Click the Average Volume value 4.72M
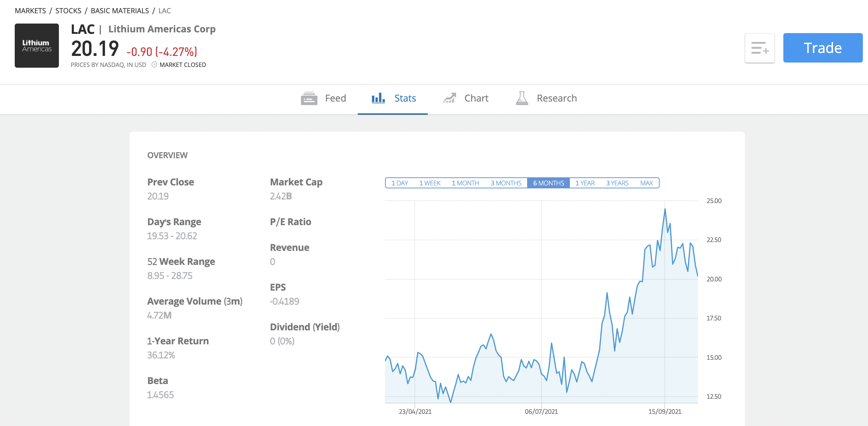 click(x=159, y=315)
